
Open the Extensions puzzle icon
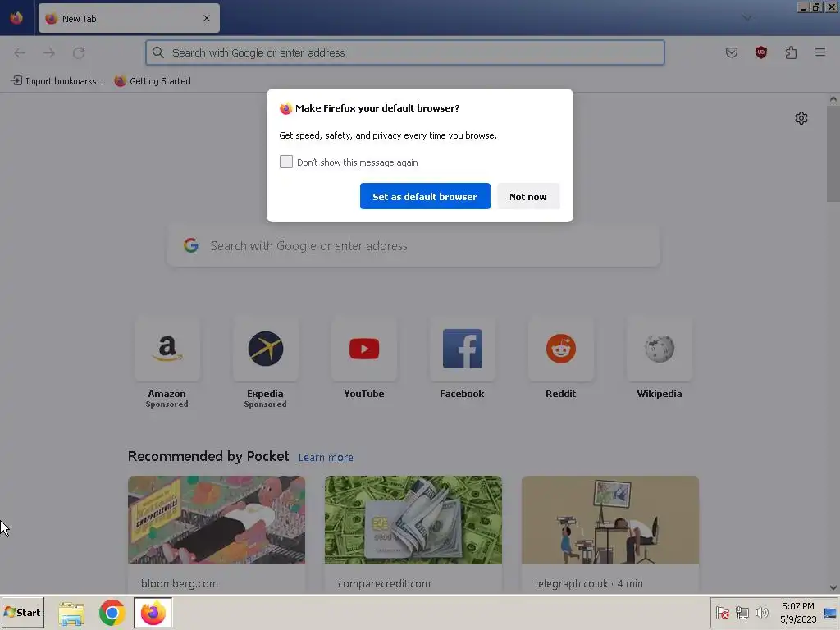(791, 52)
